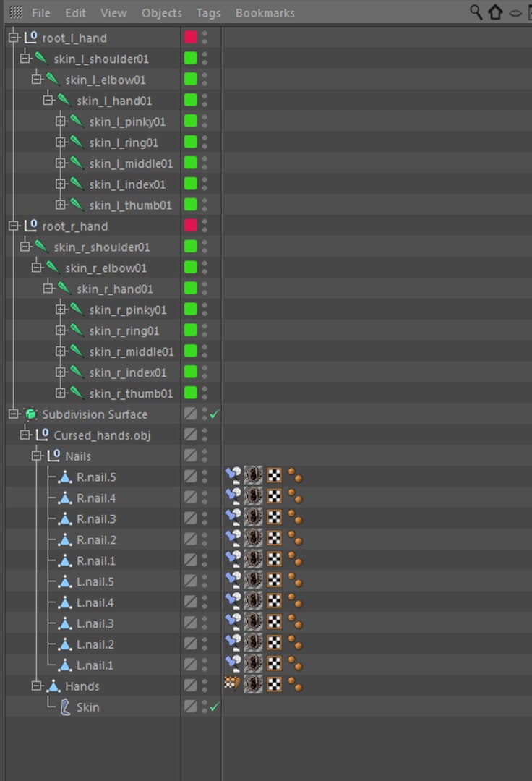Click gray layer swatch of Skin

[x=191, y=707]
